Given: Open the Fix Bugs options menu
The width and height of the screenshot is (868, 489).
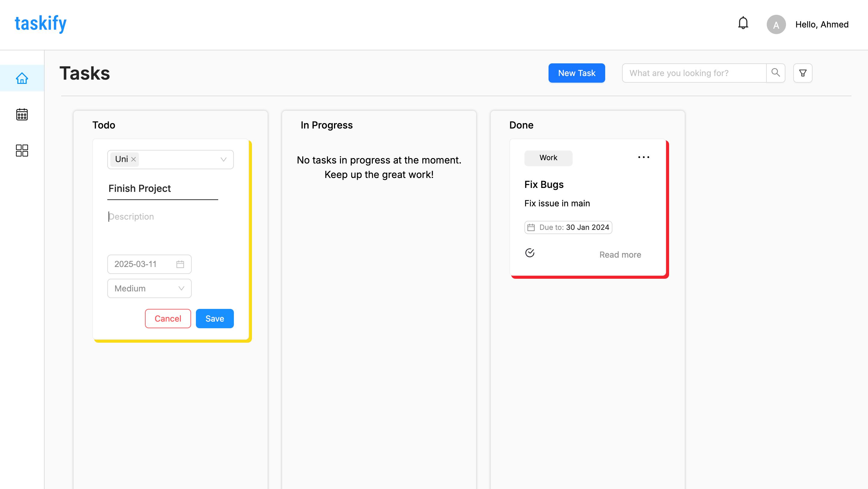Looking at the screenshot, I should (643, 157).
